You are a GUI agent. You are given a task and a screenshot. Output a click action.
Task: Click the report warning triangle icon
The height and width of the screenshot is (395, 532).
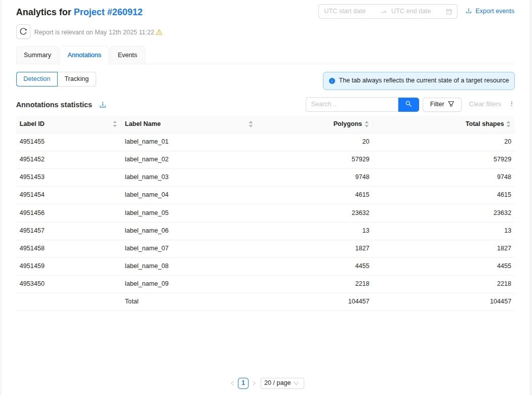point(159,32)
